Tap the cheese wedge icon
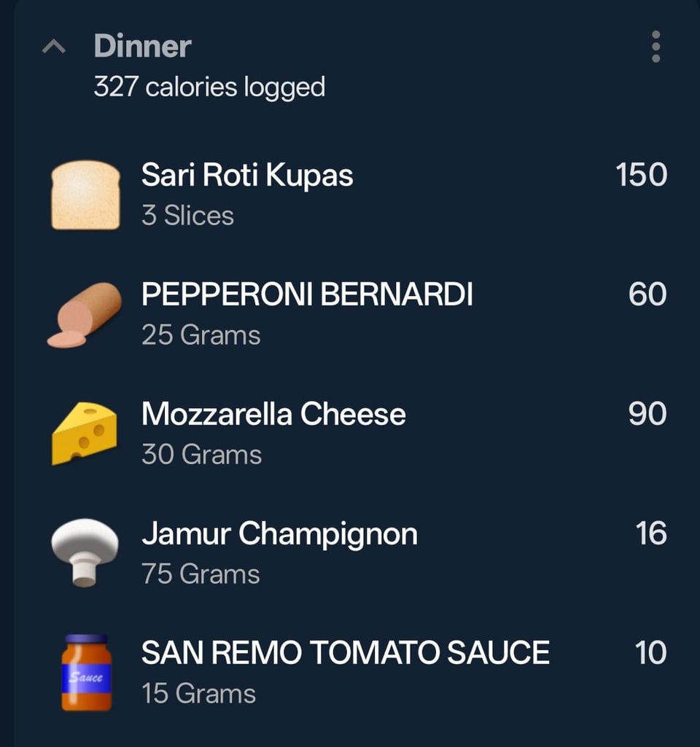 [x=85, y=434]
